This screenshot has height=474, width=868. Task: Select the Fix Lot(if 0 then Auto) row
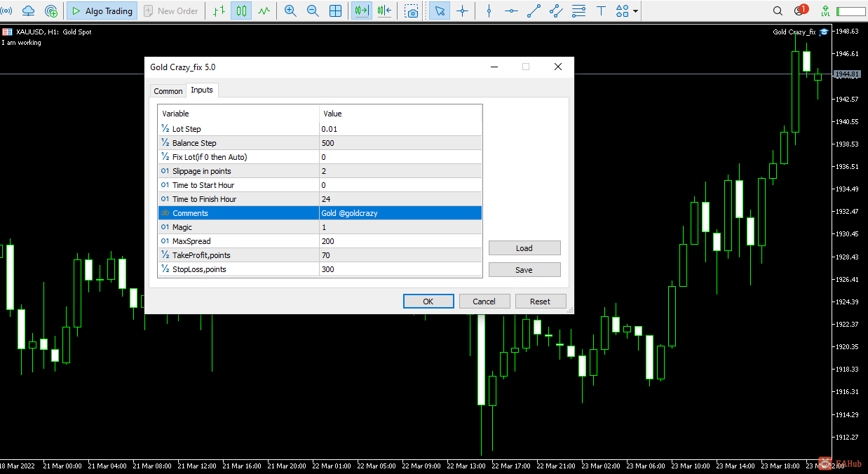point(320,157)
